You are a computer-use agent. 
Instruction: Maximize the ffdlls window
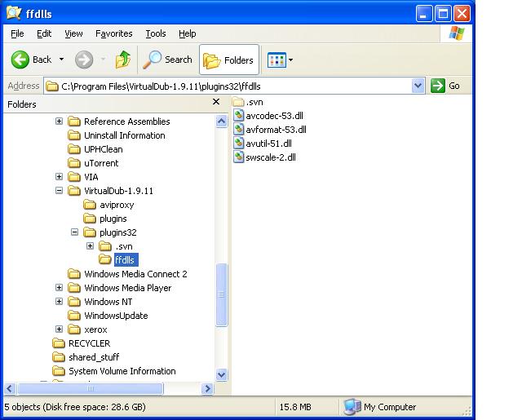443,14
